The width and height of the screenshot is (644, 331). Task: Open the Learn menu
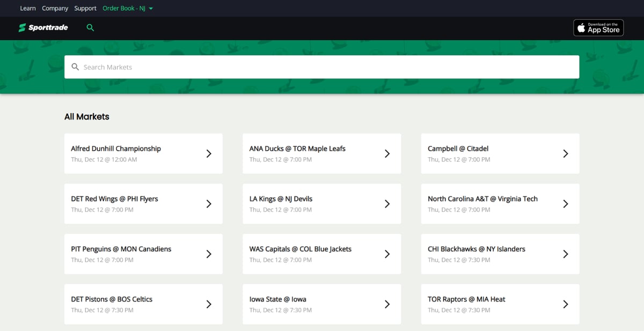coord(28,8)
